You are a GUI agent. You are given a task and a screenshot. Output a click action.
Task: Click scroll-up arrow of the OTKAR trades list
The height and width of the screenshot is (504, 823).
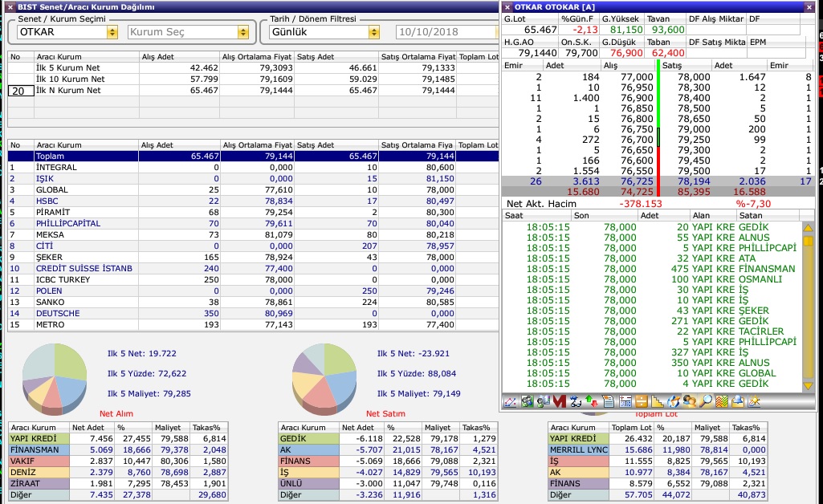[x=809, y=228]
